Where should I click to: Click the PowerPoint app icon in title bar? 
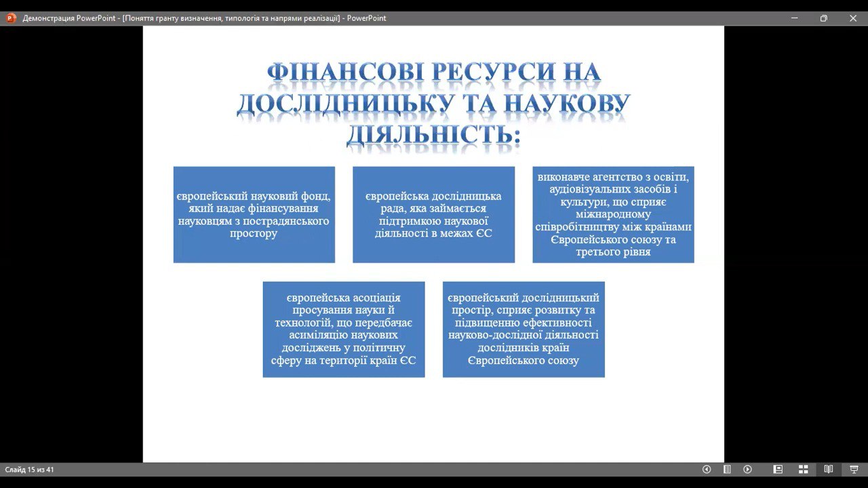tap(11, 18)
